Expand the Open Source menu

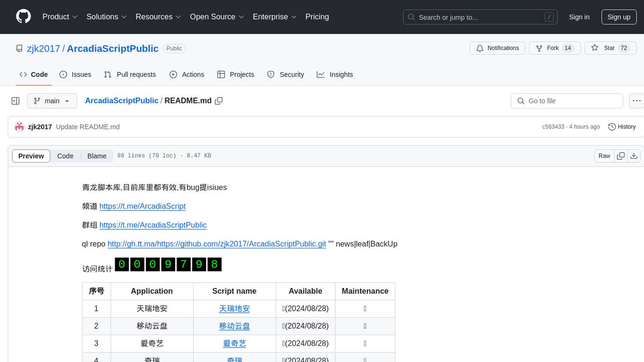(217, 17)
